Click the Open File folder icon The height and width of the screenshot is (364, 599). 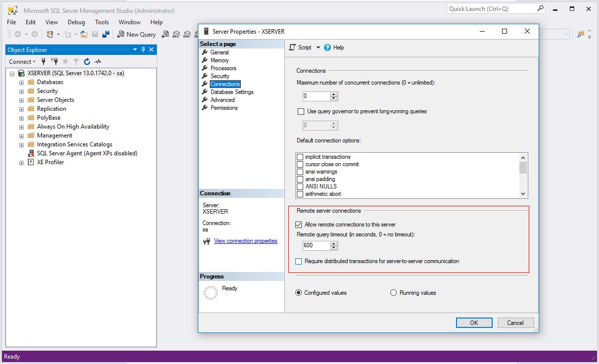click(84, 34)
